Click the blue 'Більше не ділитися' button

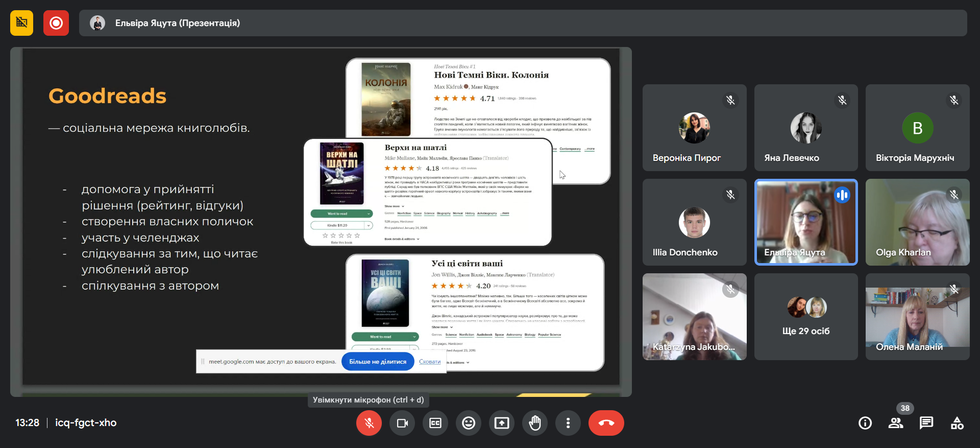378,362
